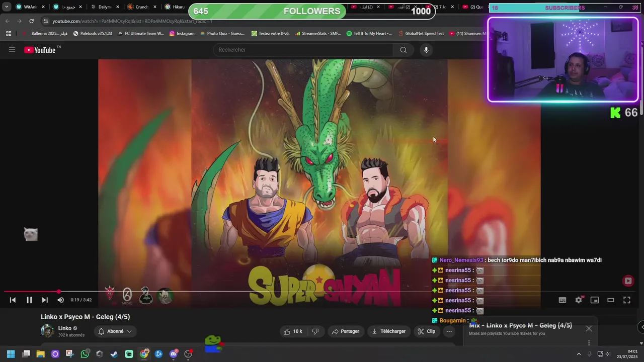Switch to the WitAnime browser tab
This screenshot has height=362, width=644.
click(x=30, y=7)
